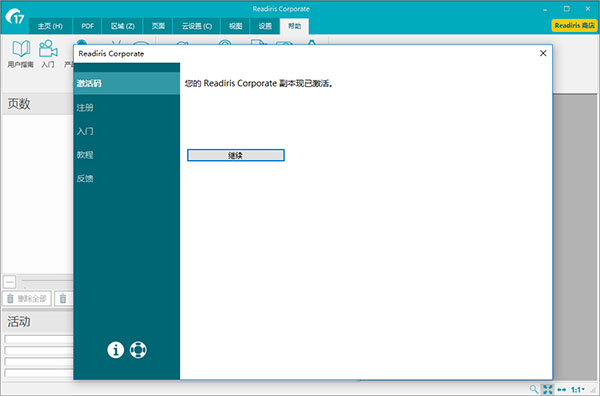Click the 继续 continue button
This screenshot has height=396, width=600.
tap(236, 155)
